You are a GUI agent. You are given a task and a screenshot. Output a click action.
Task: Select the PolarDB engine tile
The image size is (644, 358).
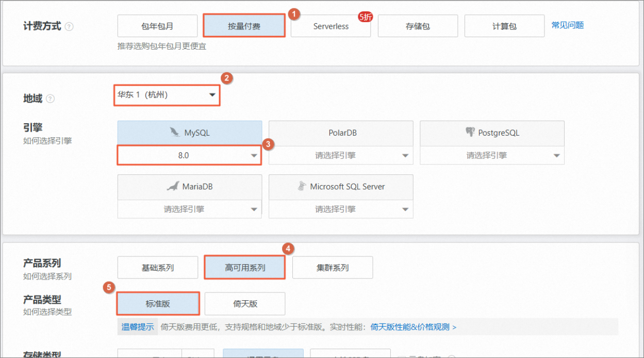(x=341, y=133)
